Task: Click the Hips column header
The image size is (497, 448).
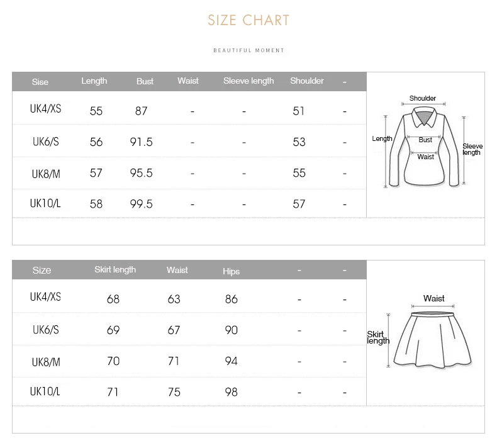Action: point(232,271)
